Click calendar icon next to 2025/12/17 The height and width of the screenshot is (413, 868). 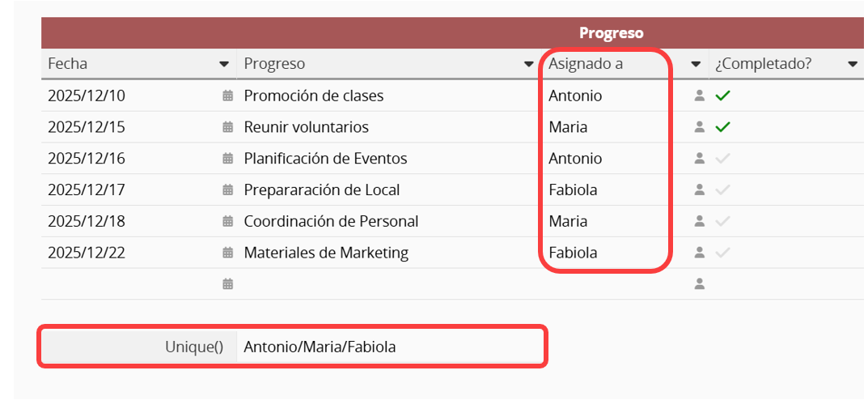click(228, 190)
